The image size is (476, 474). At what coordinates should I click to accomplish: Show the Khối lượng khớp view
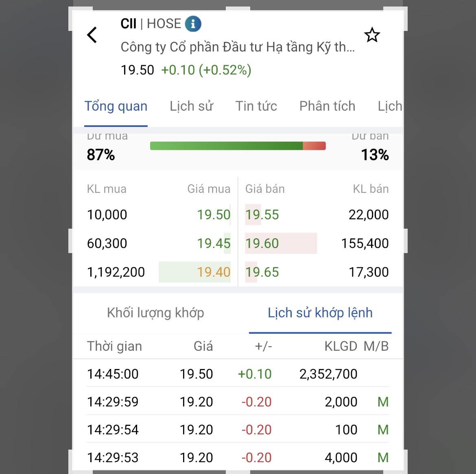(155, 313)
